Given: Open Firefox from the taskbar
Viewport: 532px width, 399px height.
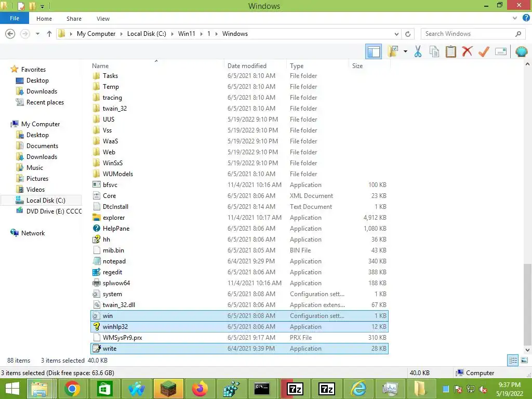Looking at the screenshot, I should point(200,389).
